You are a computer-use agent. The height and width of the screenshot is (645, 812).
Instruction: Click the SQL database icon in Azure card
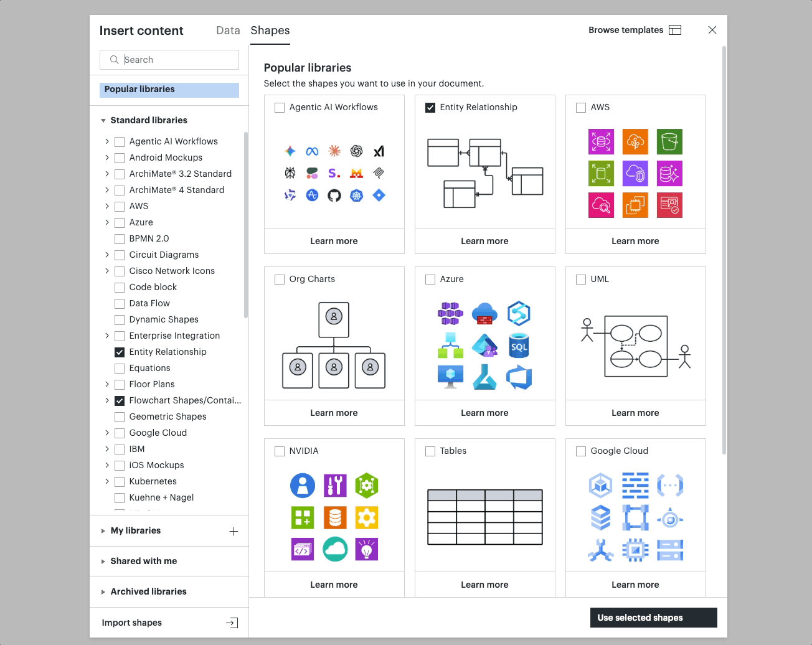tap(519, 346)
